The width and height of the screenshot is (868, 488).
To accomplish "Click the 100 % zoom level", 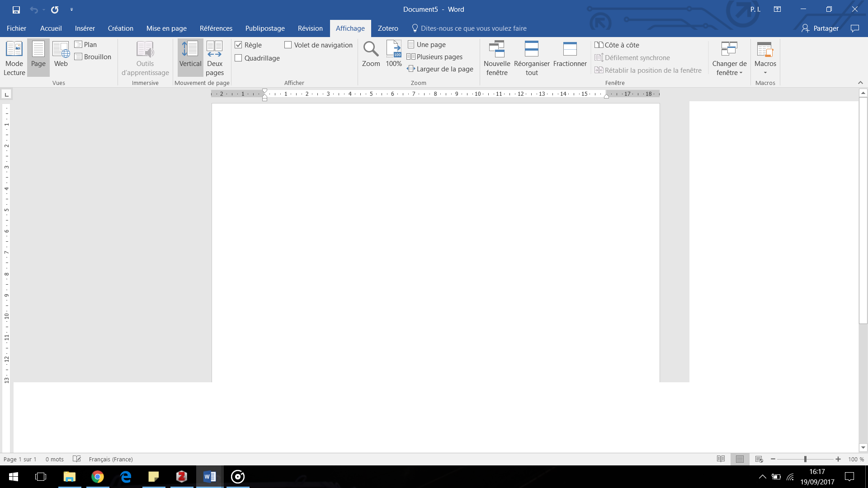I will pyautogui.click(x=856, y=459).
